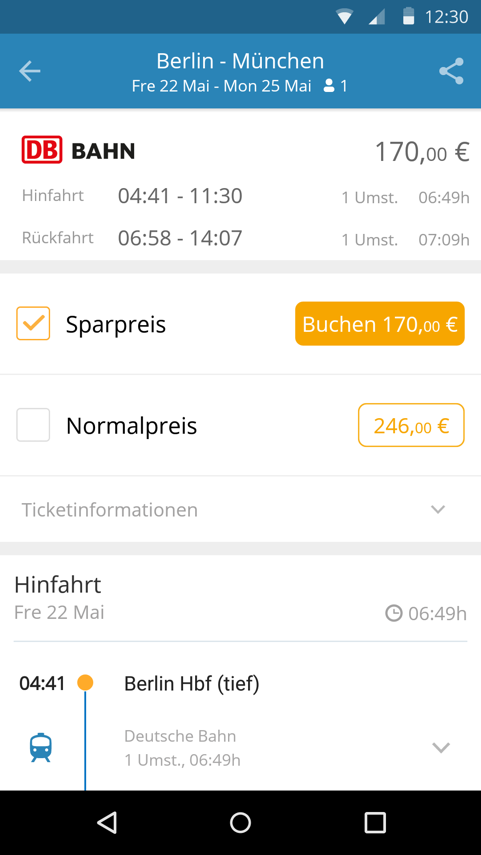Share this Berlin - München trip

click(x=451, y=71)
